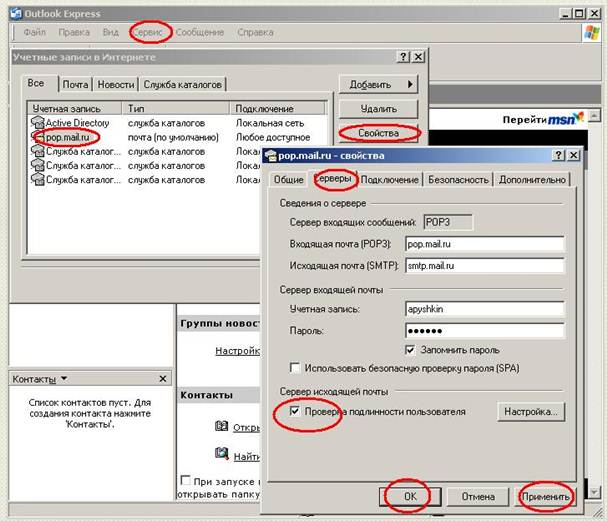
Task: Open the Вид menu
Action: tap(111, 32)
